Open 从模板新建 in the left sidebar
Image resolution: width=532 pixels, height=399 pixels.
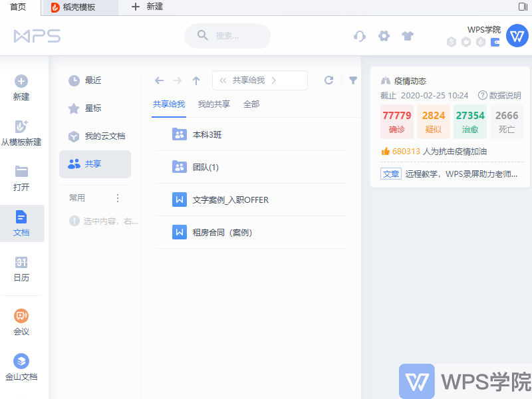coord(21,134)
